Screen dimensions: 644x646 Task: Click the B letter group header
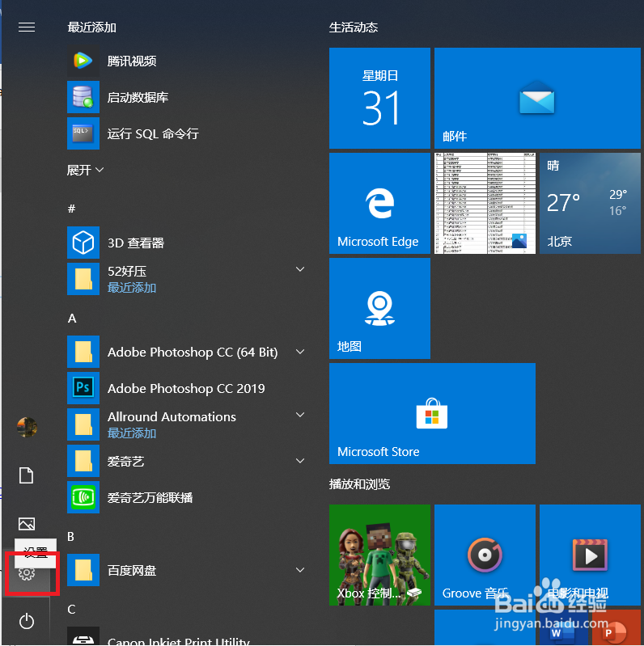[x=71, y=536]
